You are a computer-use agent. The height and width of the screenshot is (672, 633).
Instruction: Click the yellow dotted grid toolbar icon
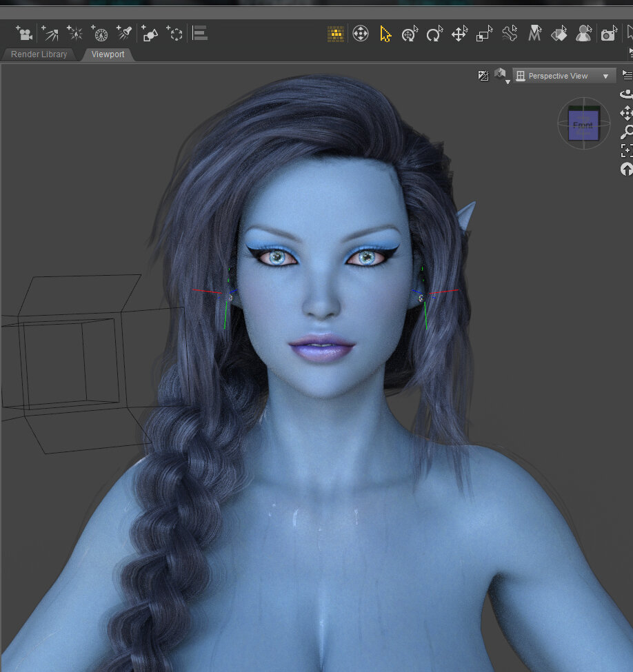[x=336, y=34]
